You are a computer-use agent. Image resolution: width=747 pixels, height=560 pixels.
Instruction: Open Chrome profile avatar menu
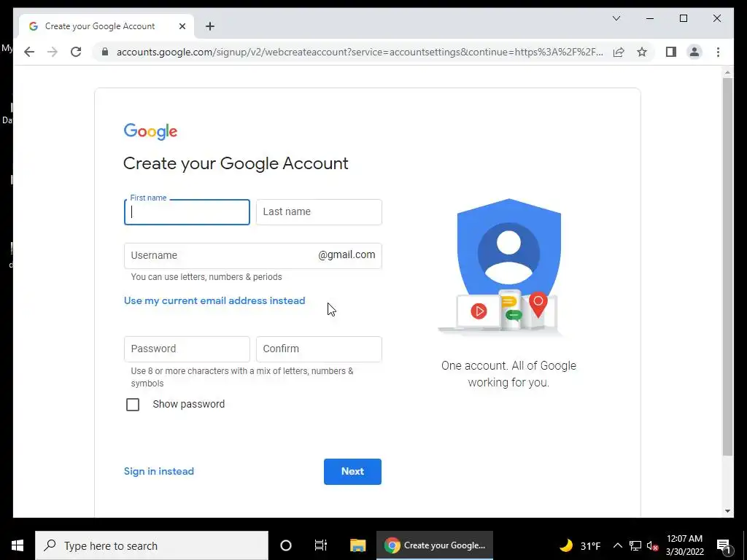pyautogui.click(x=694, y=52)
